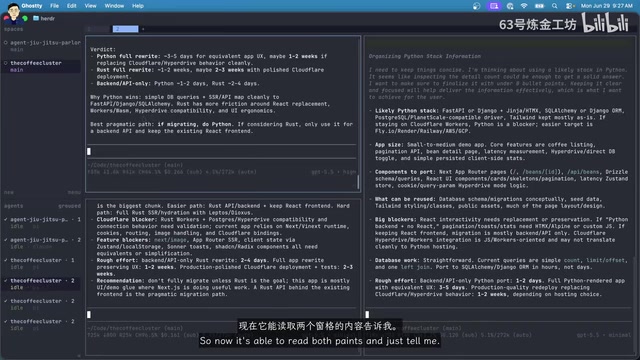Click the '/api/beans' route text

pos(583,172)
